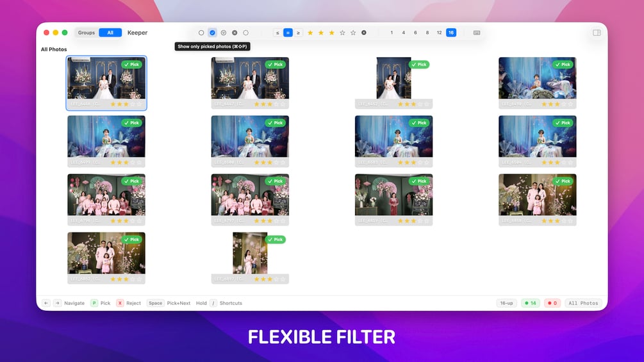Switch grid to 1-up view
Image resolution: width=644 pixels, height=362 pixels.
point(392,33)
